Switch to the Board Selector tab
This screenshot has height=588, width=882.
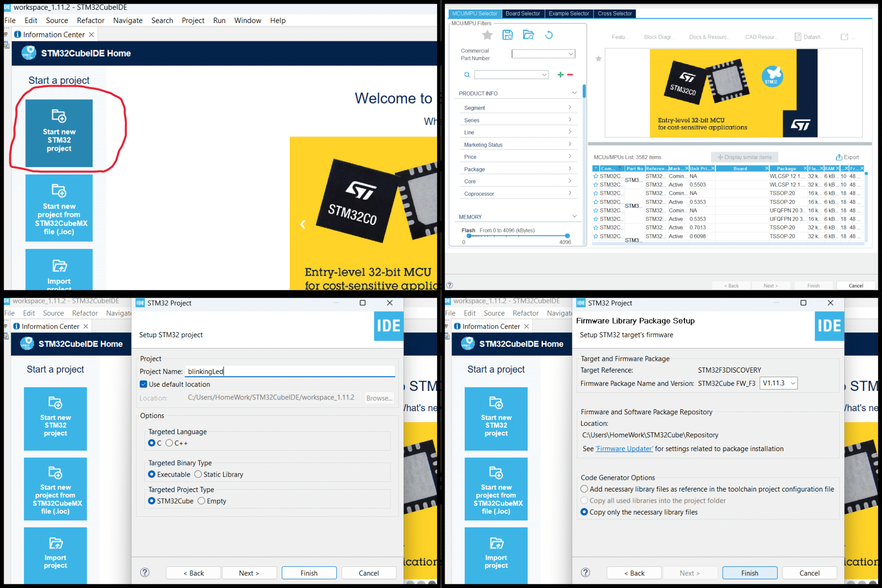(523, 14)
